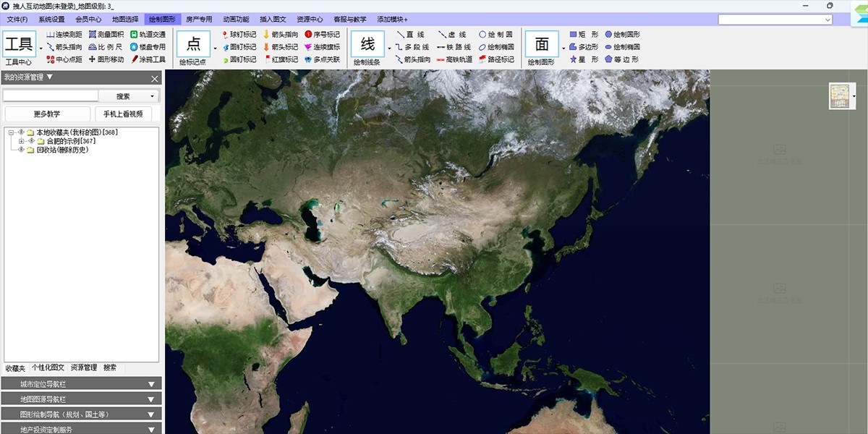
Task: Toggle the checkbox beside 回收站 node
Action: click(21, 149)
